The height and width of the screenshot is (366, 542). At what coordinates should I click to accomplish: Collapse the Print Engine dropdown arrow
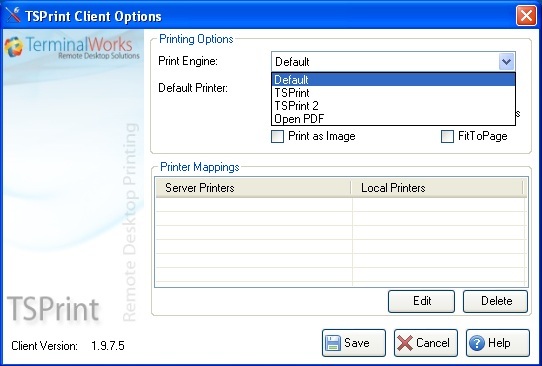pos(506,62)
